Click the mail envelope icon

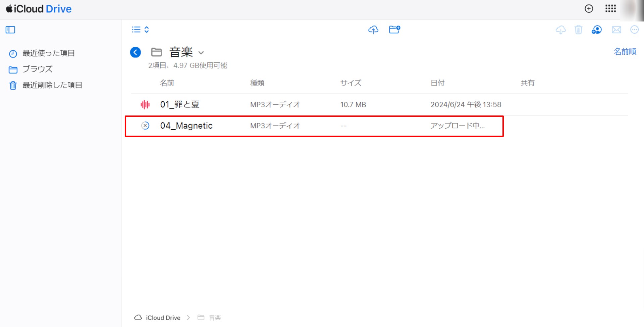tap(616, 30)
